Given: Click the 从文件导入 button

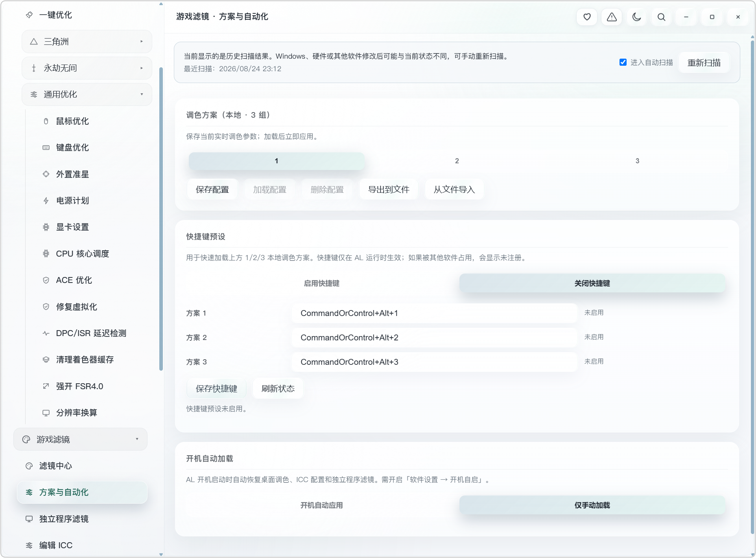Looking at the screenshot, I should 454,190.
